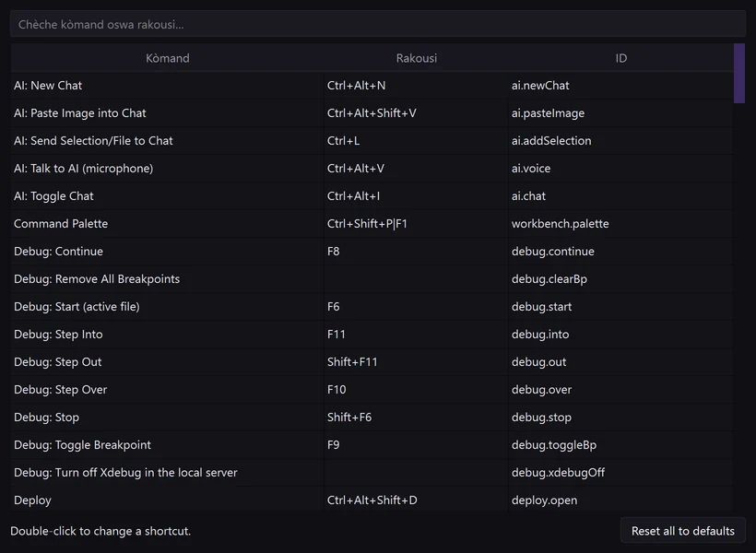Select the 'Debug: Continue' command
Viewport: 756px width, 553px height.
coord(167,252)
